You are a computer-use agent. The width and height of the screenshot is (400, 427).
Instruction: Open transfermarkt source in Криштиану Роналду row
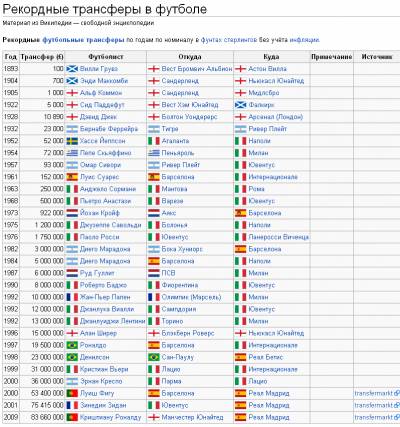pyautogui.click(x=377, y=417)
